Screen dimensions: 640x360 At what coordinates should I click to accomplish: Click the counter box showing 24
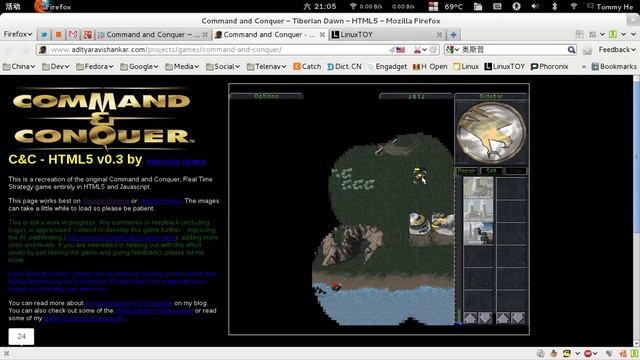point(21,336)
